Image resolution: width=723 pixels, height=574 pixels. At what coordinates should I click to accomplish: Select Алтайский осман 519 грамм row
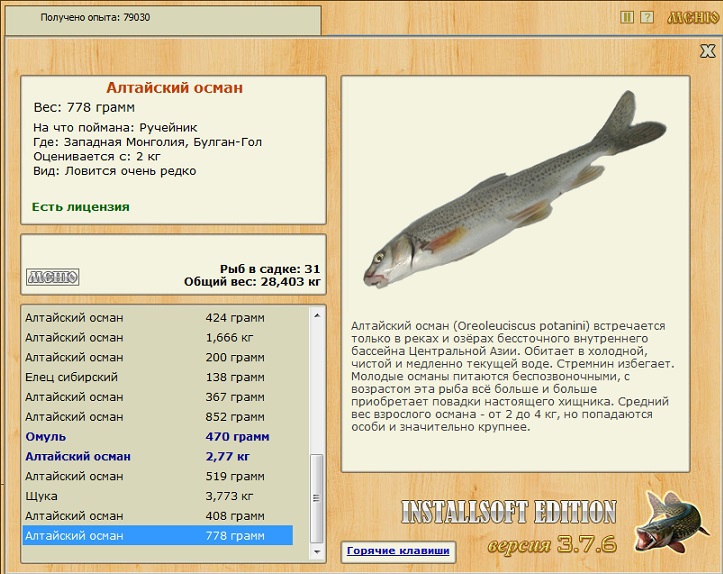pyautogui.click(x=158, y=476)
